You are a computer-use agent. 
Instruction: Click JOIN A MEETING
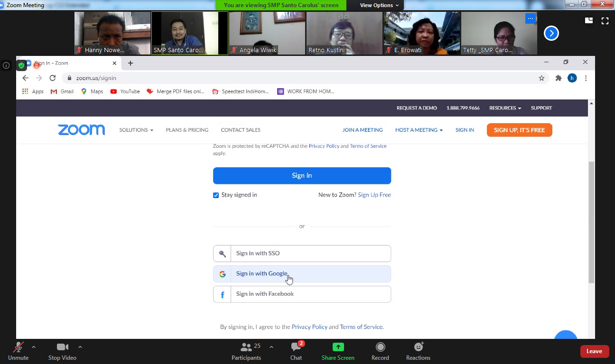click(363, 130)
